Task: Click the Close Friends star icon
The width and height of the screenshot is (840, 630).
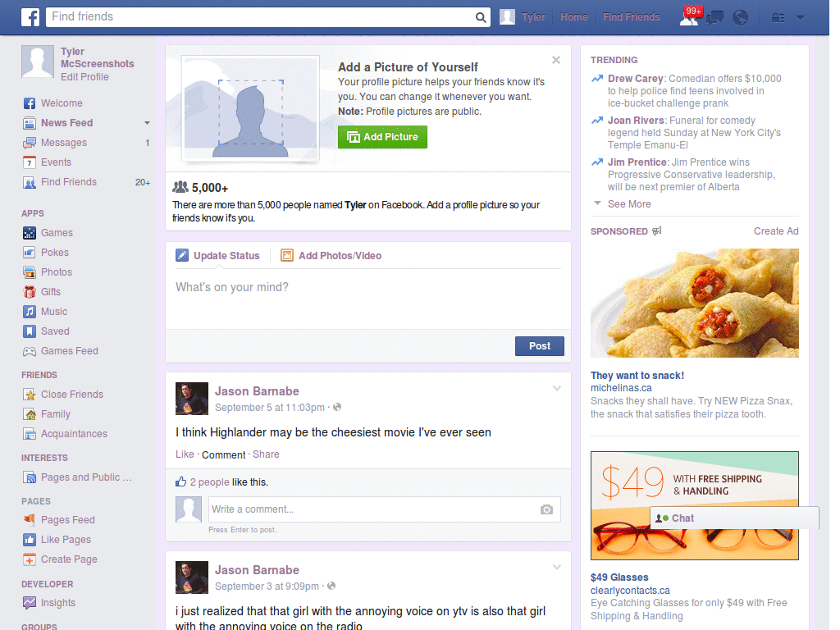Action: point(30,395)
